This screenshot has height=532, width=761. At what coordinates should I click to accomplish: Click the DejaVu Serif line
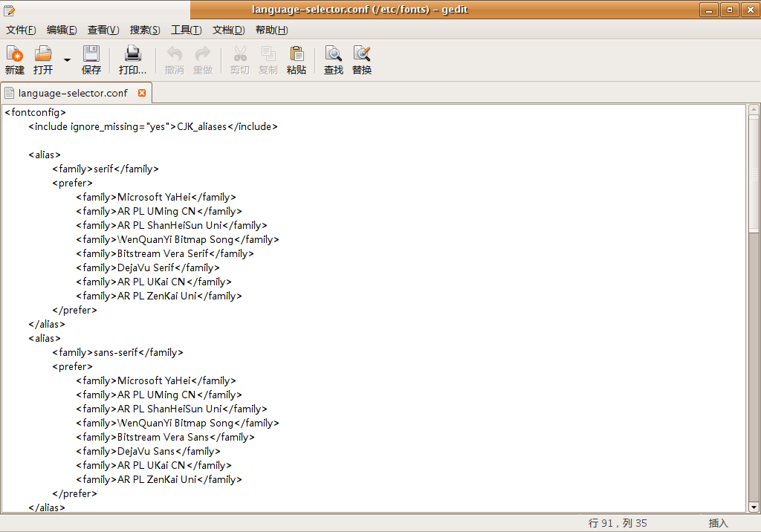tap(148, 267)
